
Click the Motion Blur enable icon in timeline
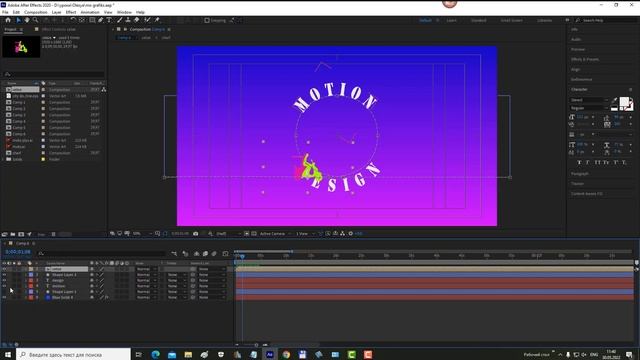click(214, 253)
